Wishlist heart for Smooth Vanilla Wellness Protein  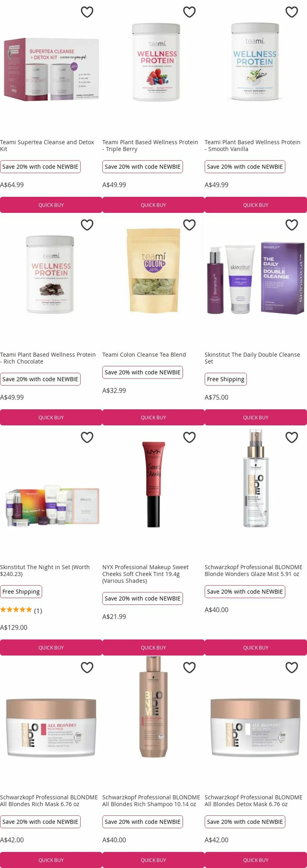tap(291, 12)
